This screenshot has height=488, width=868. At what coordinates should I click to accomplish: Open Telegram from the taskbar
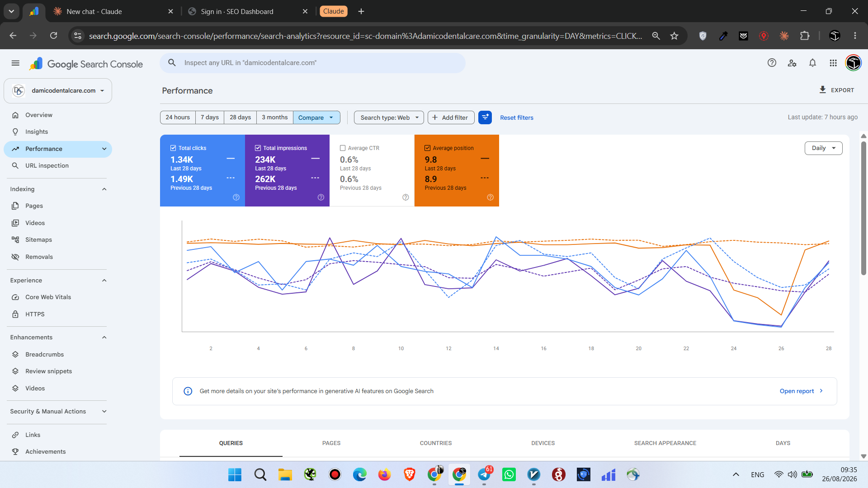click(484, 474)
